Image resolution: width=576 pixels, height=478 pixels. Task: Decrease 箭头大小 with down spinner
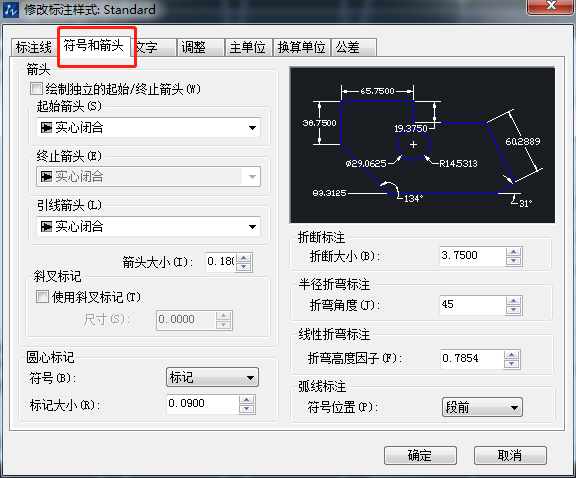(x=244, y=267)
